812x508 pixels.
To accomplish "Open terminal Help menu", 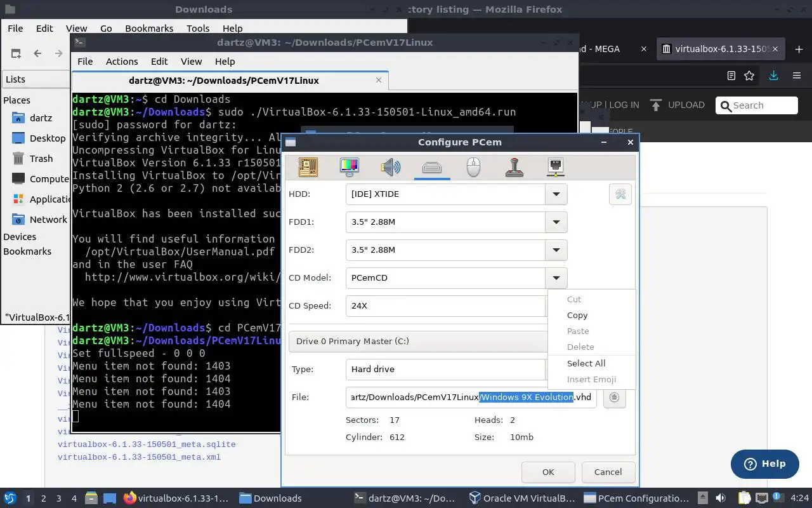I will coord(225,62).
